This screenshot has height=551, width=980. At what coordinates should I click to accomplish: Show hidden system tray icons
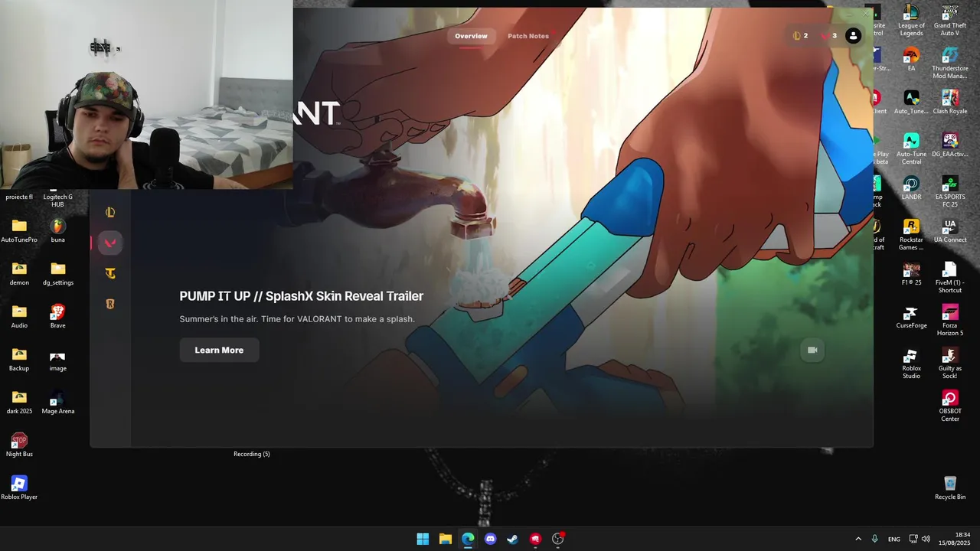858,539
